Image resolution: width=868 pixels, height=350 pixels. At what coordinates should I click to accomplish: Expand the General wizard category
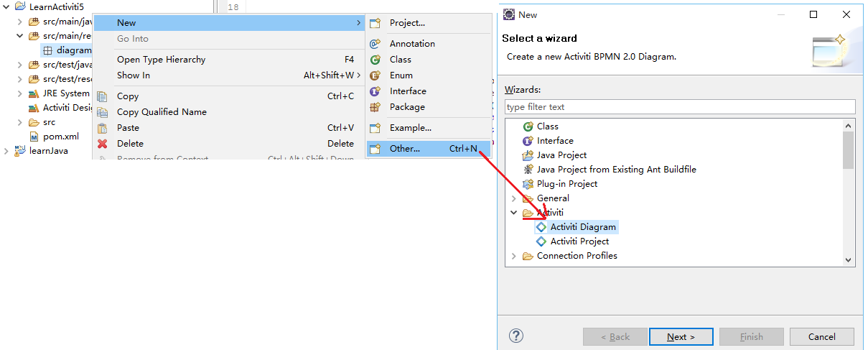(x=513, y=198)
